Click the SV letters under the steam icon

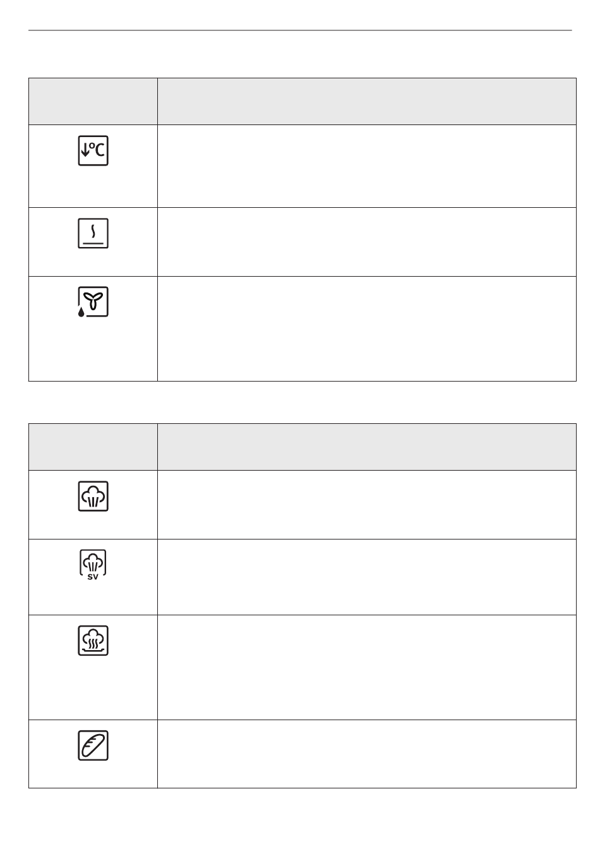pos(93,576)
